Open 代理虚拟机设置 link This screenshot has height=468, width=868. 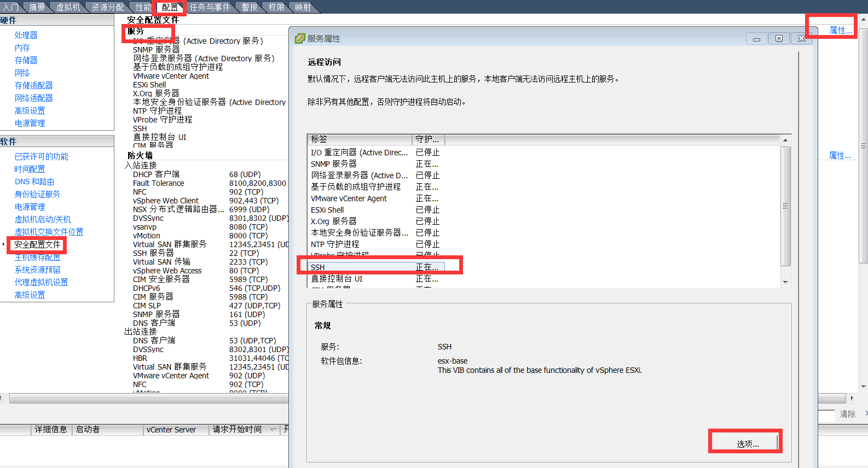tap(42, 282)
